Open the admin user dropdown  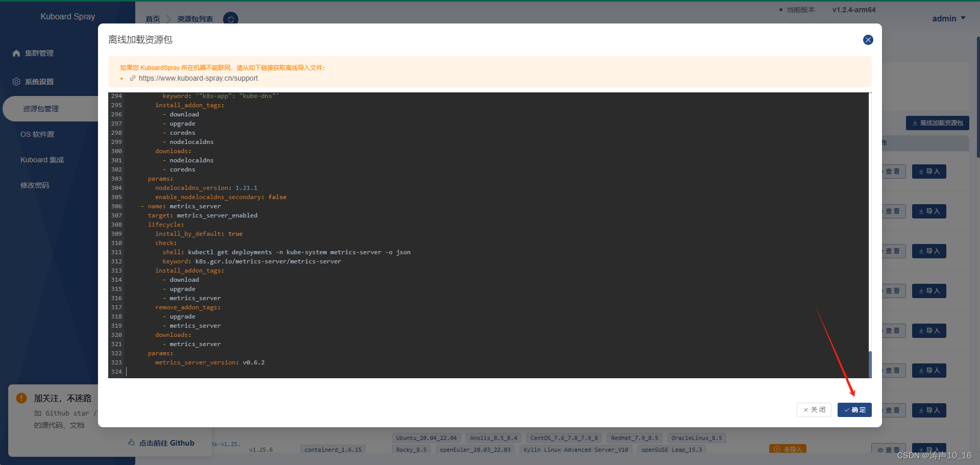(x=949, y=18)
